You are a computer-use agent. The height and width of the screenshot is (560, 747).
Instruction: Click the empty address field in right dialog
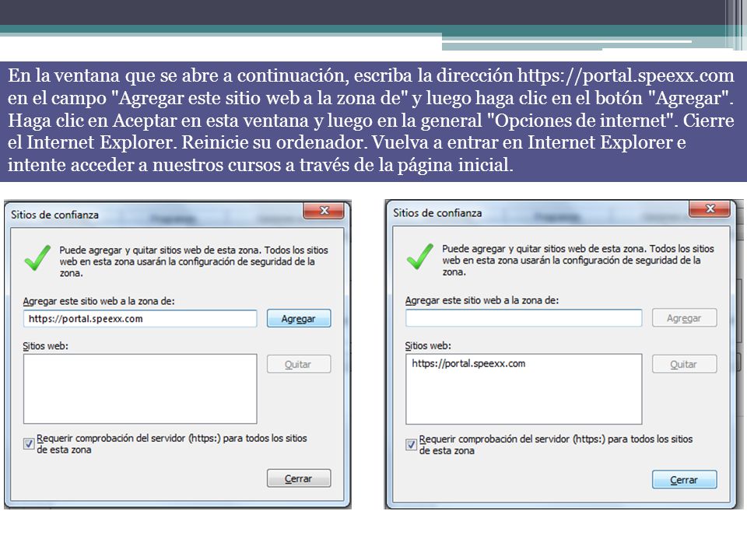(x=524, y=318)
